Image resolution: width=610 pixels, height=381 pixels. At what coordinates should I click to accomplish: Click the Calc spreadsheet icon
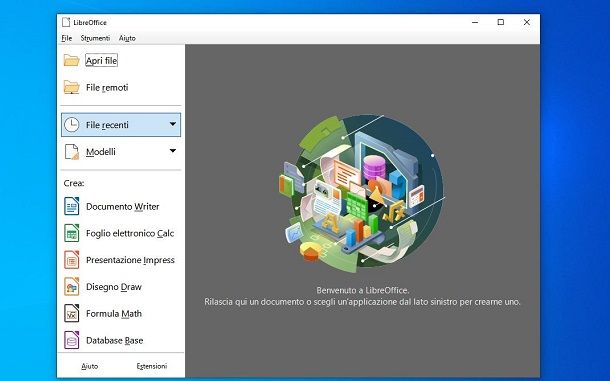coord(72,233)
